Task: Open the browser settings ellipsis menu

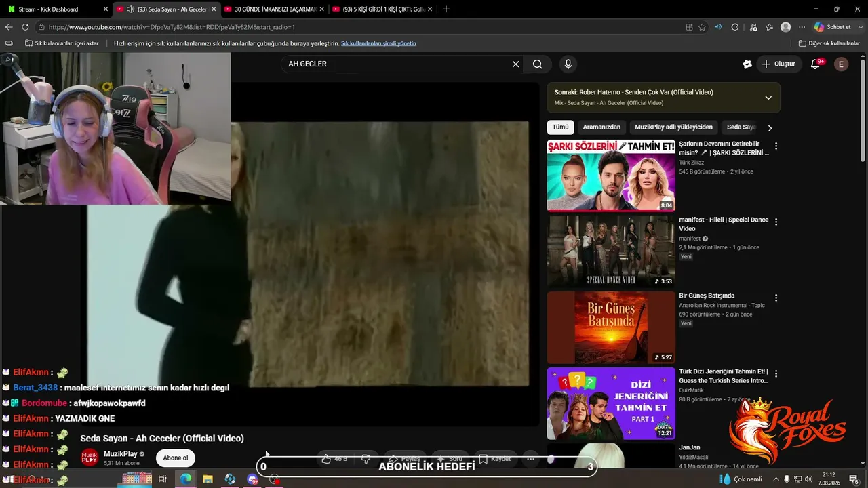Action: [x=802, y=27]
